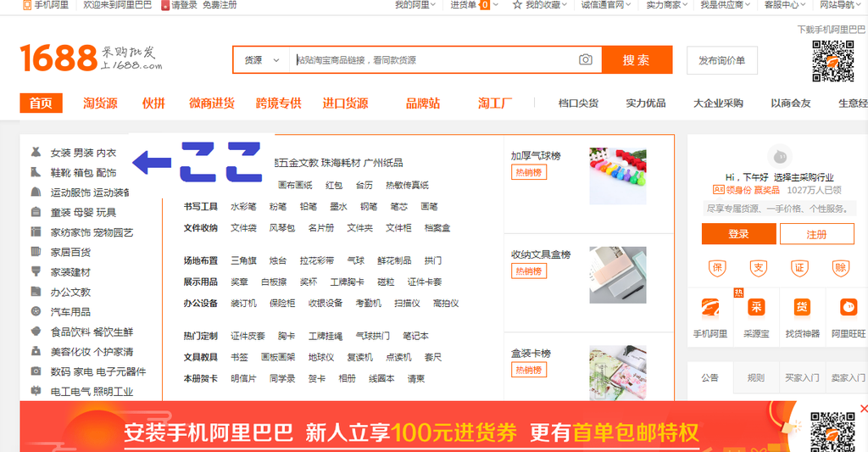Expand the 我的阿里 top menu

[x=415, y=5]
